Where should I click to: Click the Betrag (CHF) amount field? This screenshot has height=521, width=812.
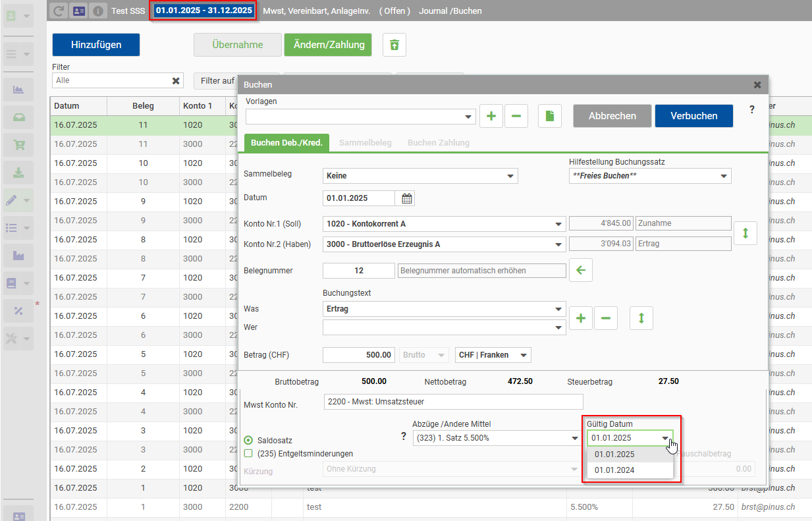pyautogui.click(x=359, y=355)
